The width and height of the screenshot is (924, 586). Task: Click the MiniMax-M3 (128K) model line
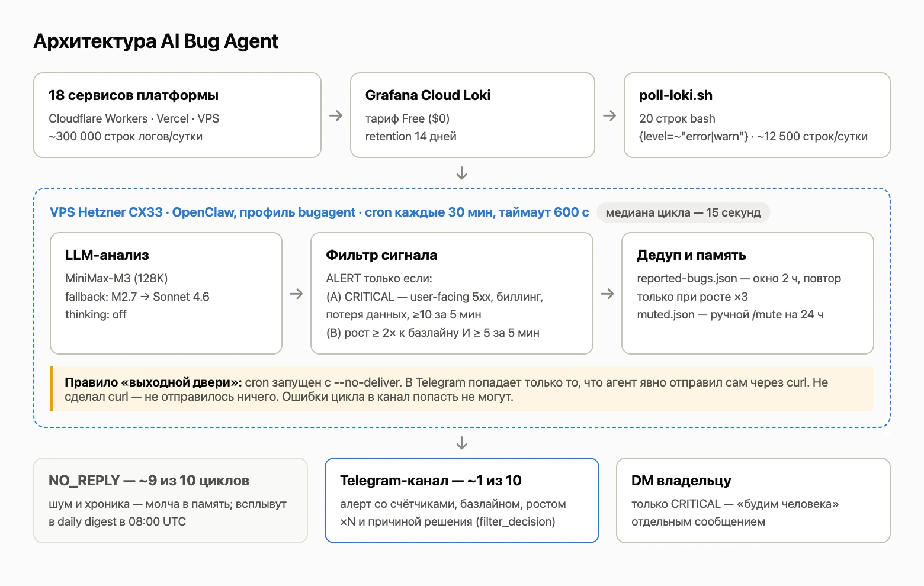click(x=117, y=278)
